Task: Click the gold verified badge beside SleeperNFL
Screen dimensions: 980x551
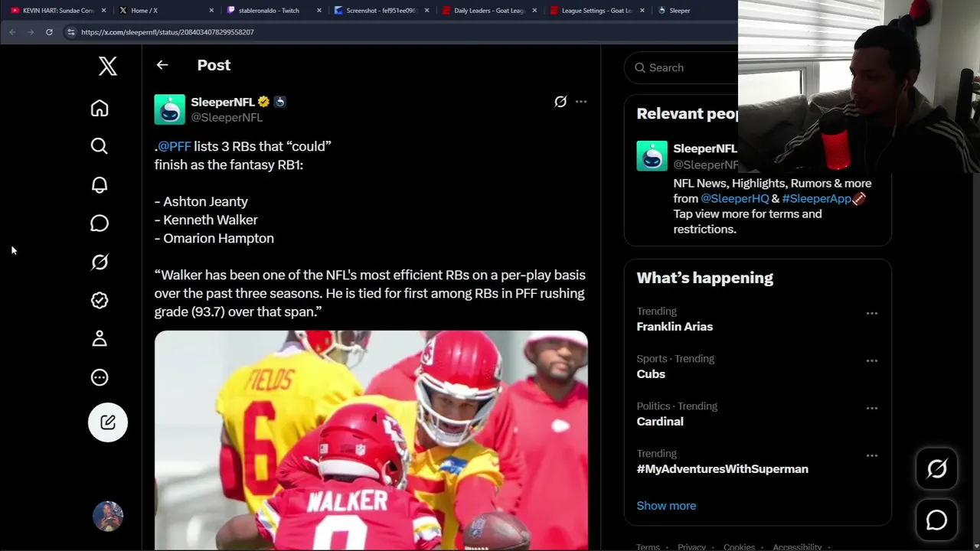Action: pos(263,102)
